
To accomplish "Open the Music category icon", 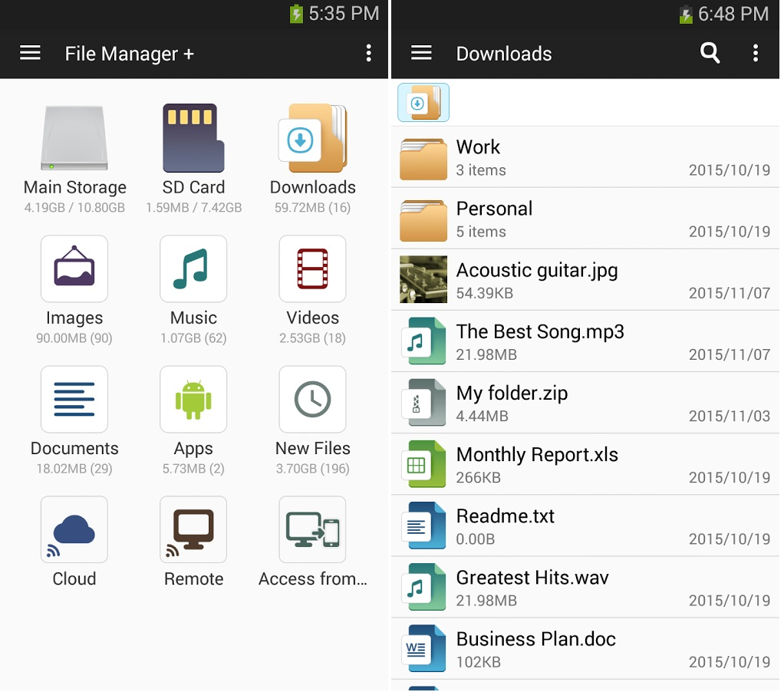I will tap(193, 269).
